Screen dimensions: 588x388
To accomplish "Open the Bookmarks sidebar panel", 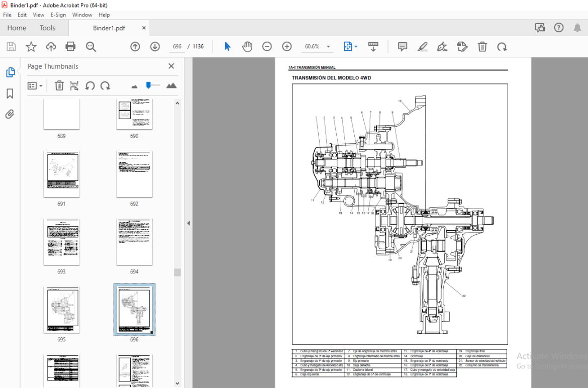I will (x=10, y=93).
